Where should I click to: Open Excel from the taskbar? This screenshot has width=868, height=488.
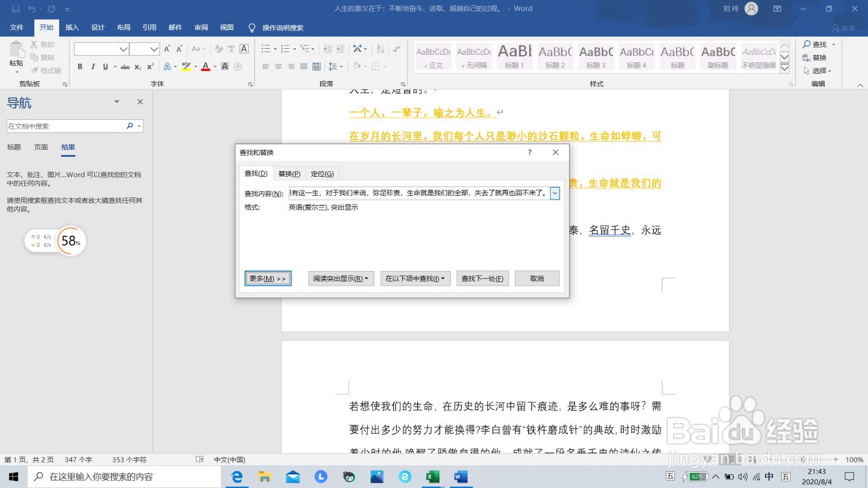click(433, 477)
